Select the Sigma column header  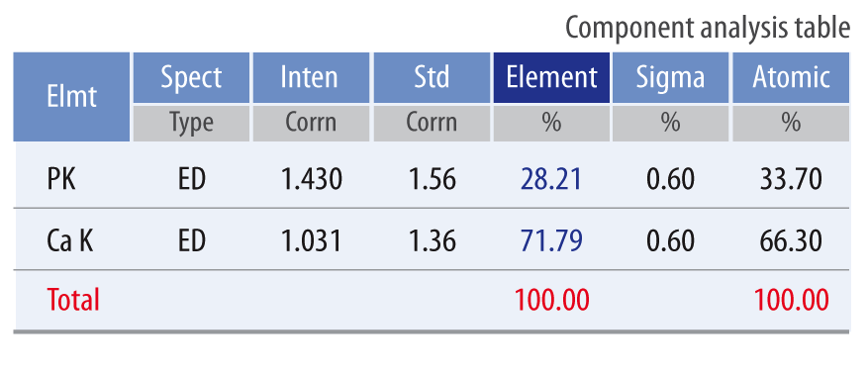(x=671, y=77)
